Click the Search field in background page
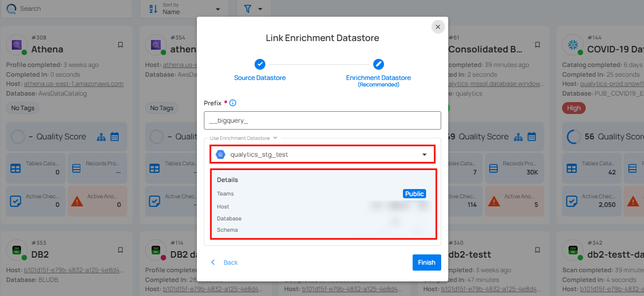Image resolution: width=644 pixels, height=296 pixels. point(66,9)
